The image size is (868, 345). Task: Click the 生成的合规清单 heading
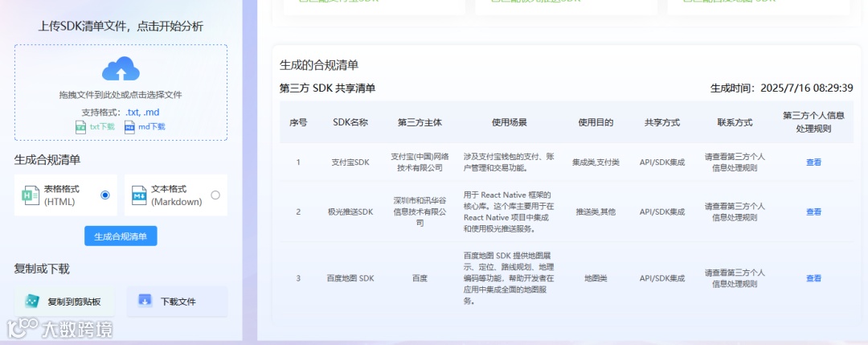click(319, 65)
